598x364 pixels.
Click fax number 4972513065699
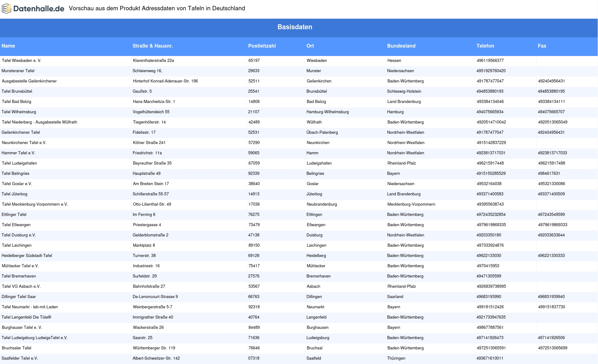[553, 348]
